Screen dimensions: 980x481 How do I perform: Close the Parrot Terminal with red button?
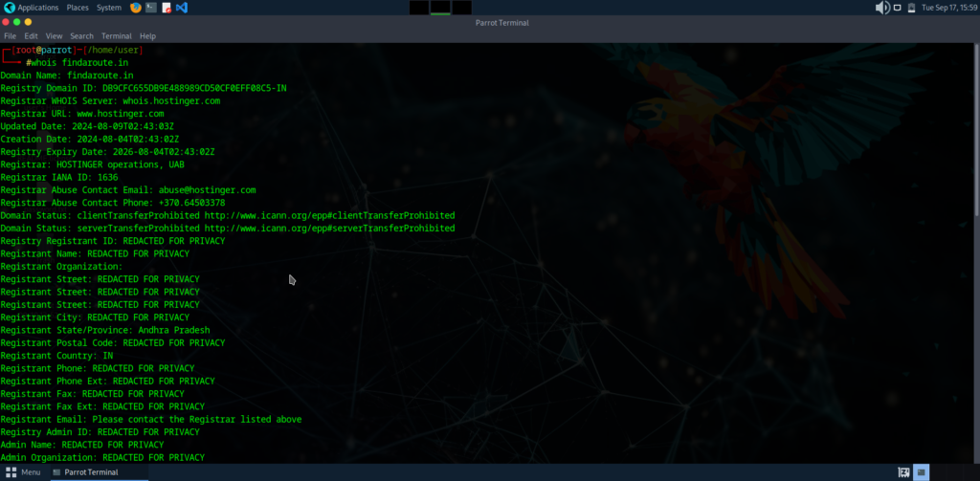click(x=7, y=22)
